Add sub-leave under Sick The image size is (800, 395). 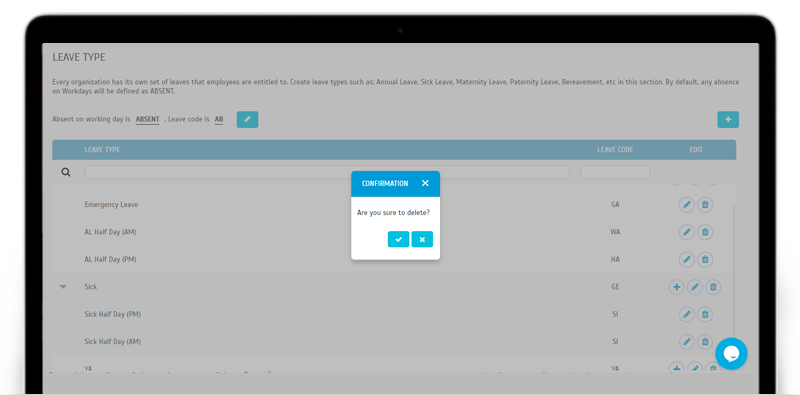pos(677,287)
